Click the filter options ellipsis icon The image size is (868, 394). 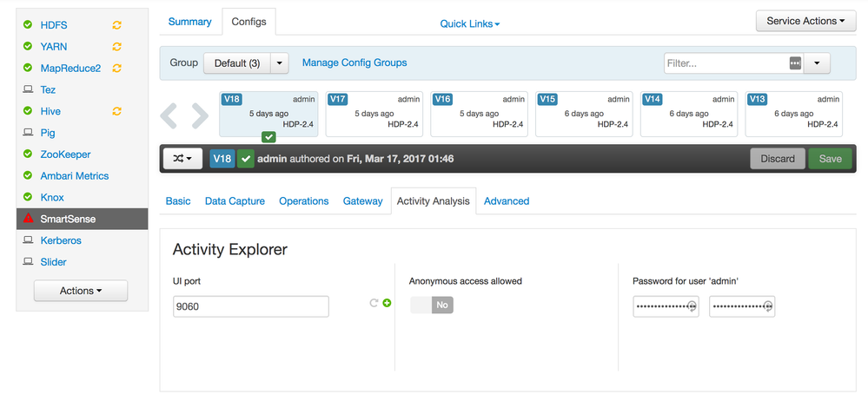tap(796, 63)
